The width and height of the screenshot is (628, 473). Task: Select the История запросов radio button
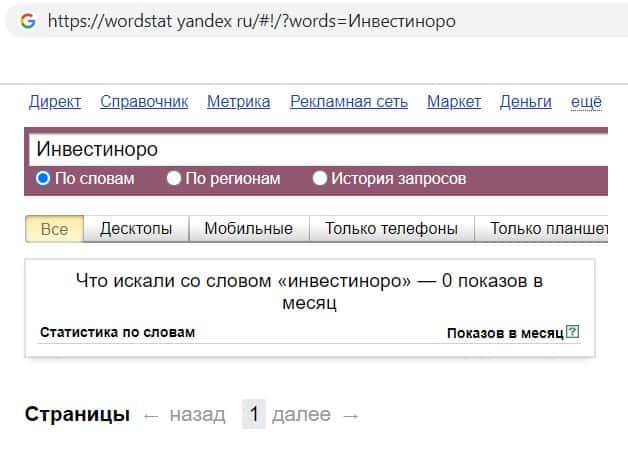tap(319, 178)
